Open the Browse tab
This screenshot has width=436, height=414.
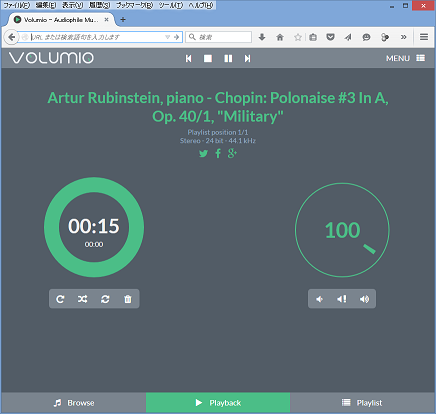(74, 403)
